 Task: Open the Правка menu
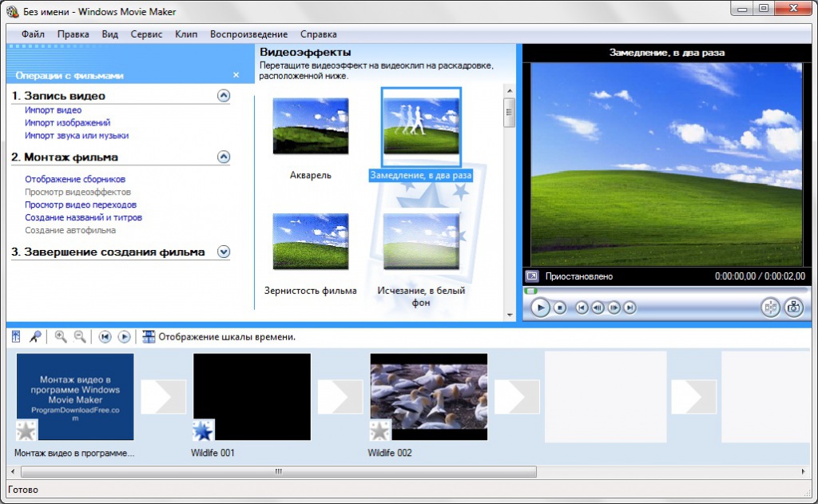pos(73,34)
